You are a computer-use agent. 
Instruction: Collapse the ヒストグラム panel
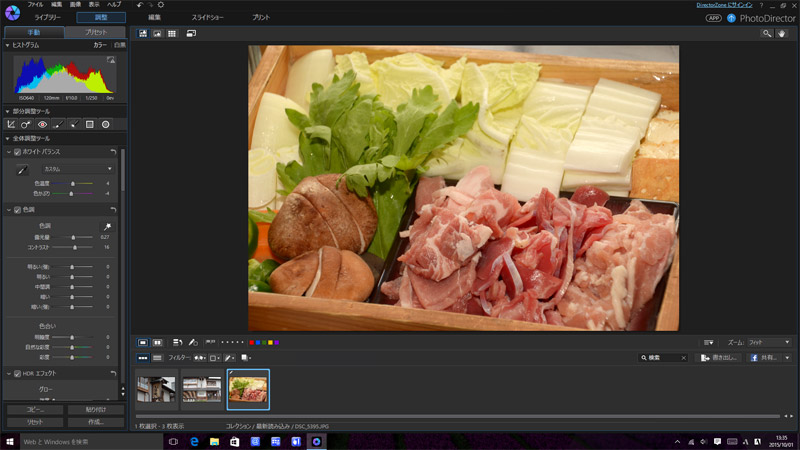[5, 45]
